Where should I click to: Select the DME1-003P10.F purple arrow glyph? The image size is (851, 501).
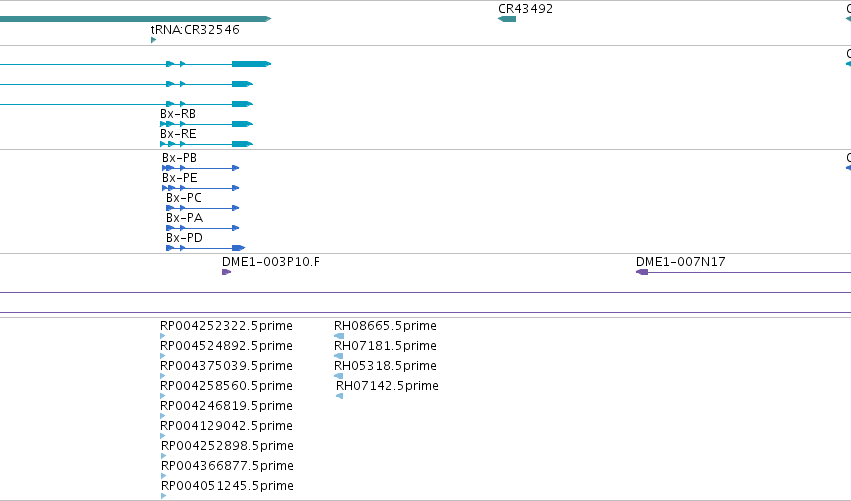tap(227, 272)
